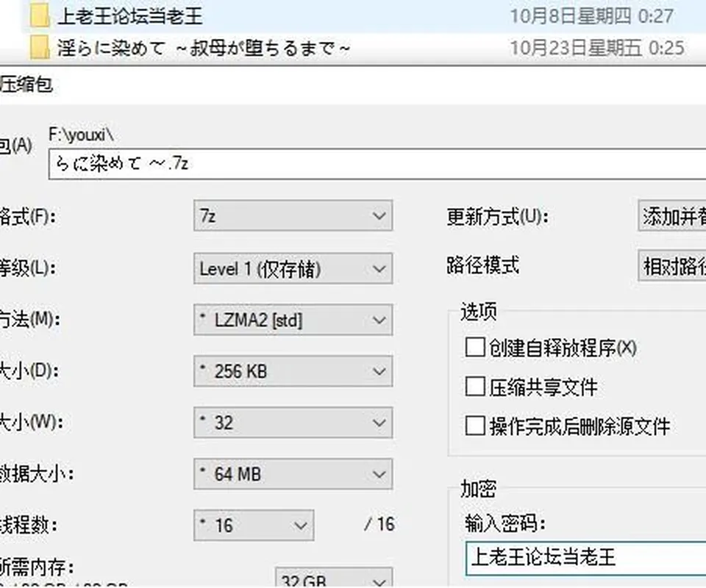Expand the word size 32 dropdown
This screenshot has width=706, height=588.
click(293, 423)
